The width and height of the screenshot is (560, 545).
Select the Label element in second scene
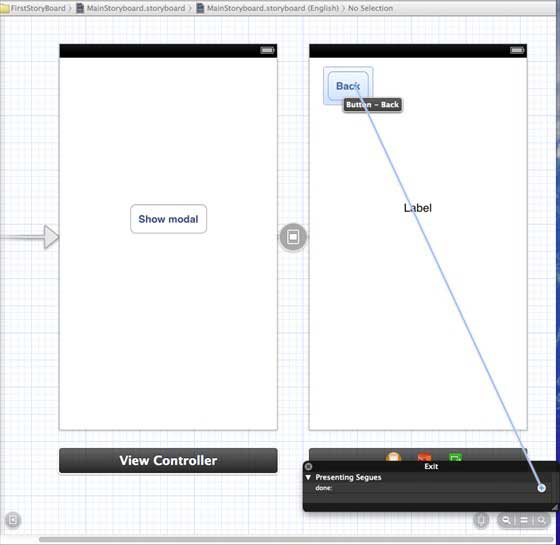click(x=418, y=208)
